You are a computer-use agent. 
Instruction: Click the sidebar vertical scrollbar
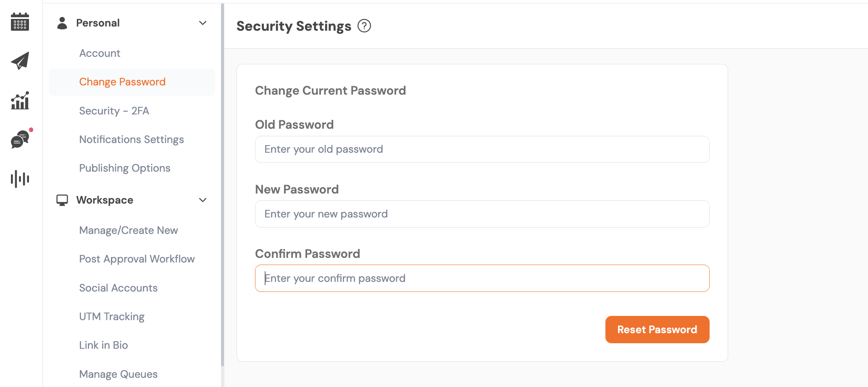[x=222, y=185]
